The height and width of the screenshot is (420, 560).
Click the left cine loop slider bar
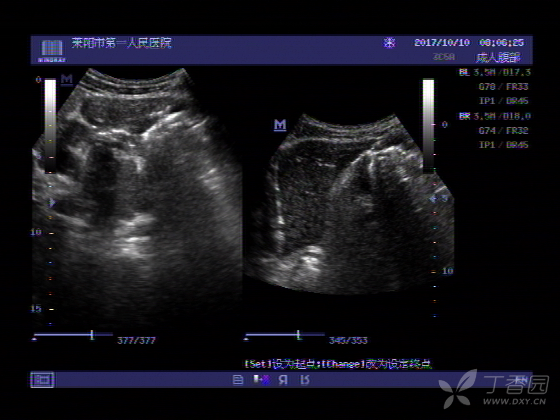click(x=73, y=335)
